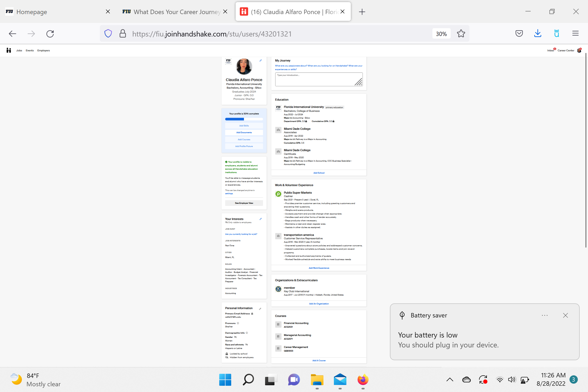588x392 pixels.
Task: Open the Firefox application menu
Action: (x=575, y=33)
